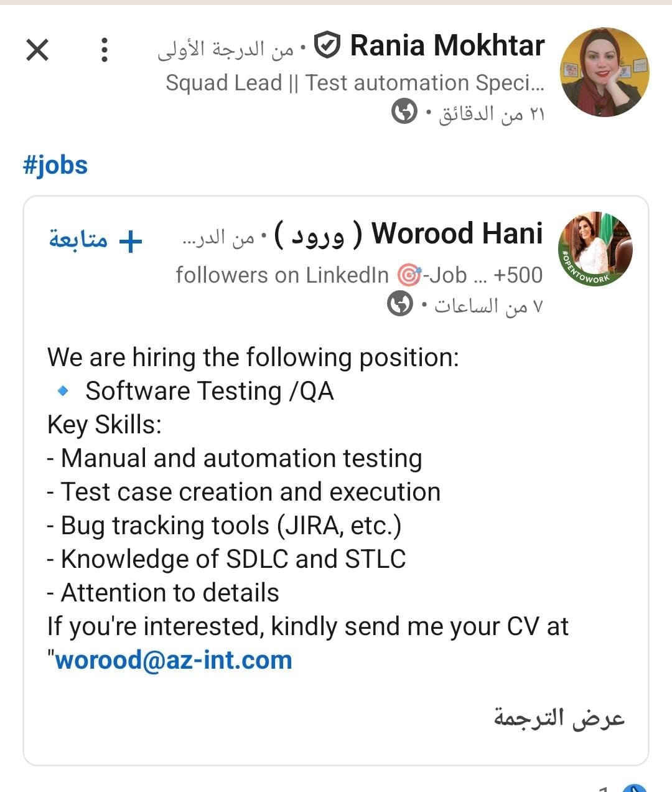Open Worood Hani's name link
Screen dimensions: 672x792
pos(457,234)
